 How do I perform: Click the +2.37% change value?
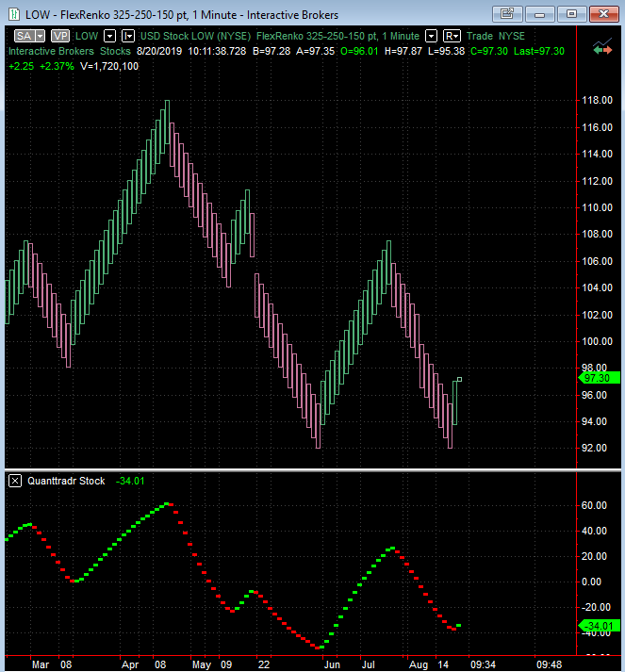coord(57,66)
